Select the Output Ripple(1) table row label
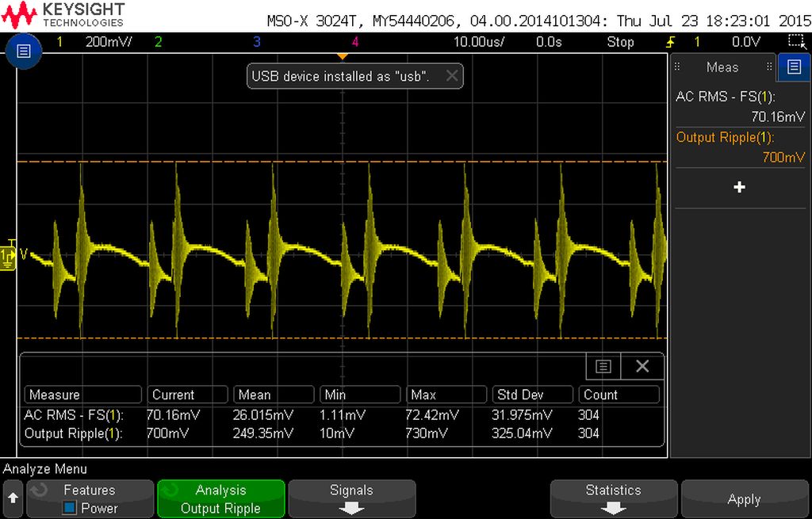 (x=73, y=433)
